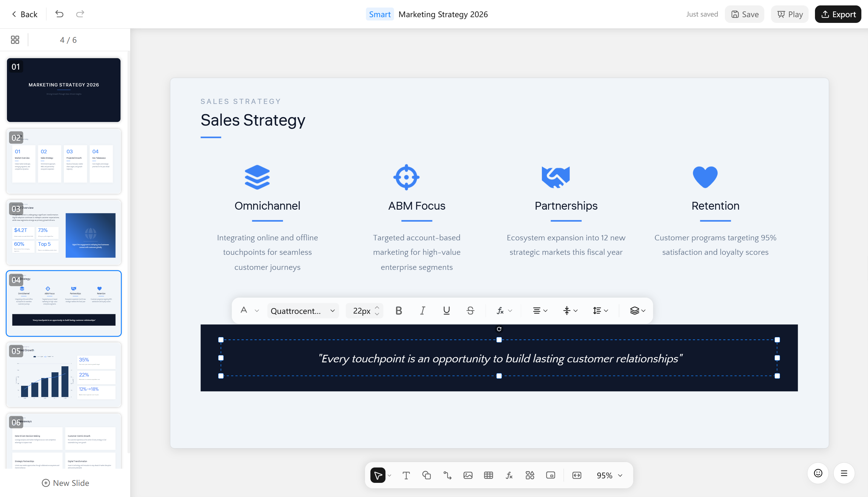Open slide 02 agenda thumbnail

pos(64,161)
